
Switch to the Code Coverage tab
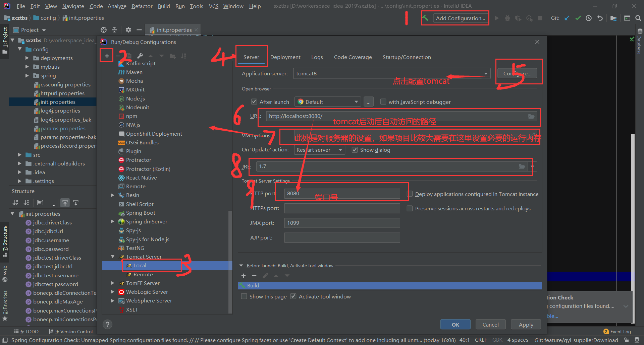tap(353, 57)
